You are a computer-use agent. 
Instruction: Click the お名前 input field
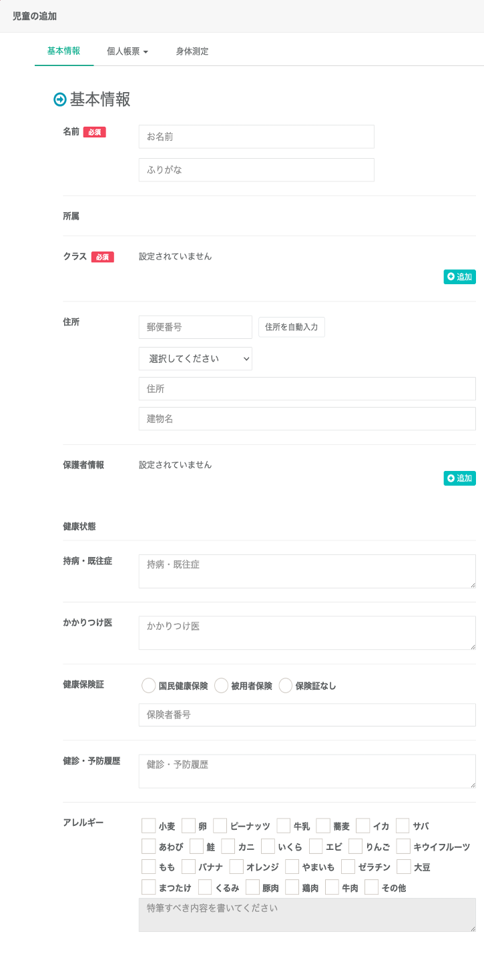coord(256,137)
